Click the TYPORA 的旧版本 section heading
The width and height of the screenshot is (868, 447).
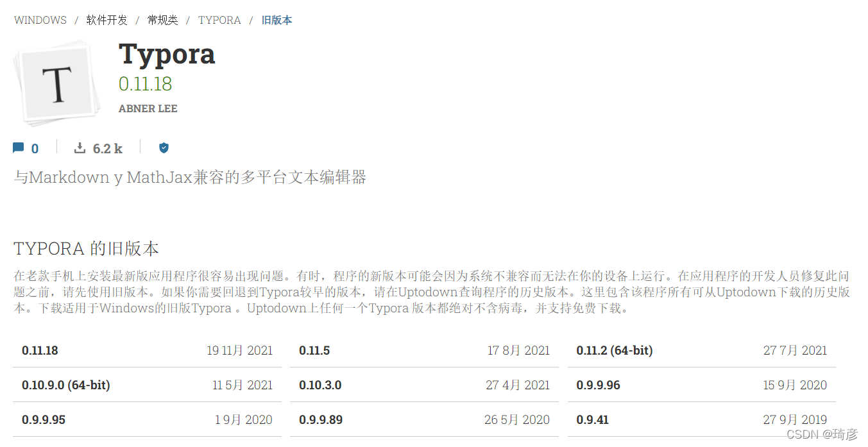tap(87, 249)
